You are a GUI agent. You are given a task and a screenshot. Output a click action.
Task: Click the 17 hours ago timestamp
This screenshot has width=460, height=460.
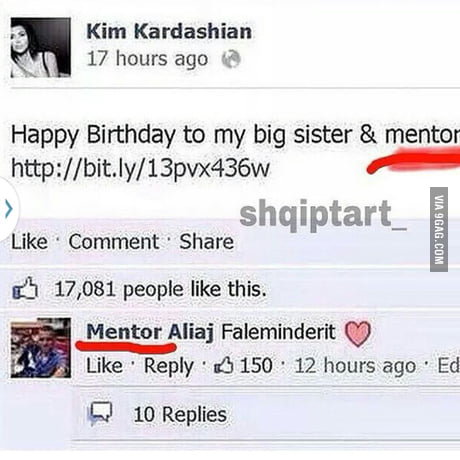point(147,59)
